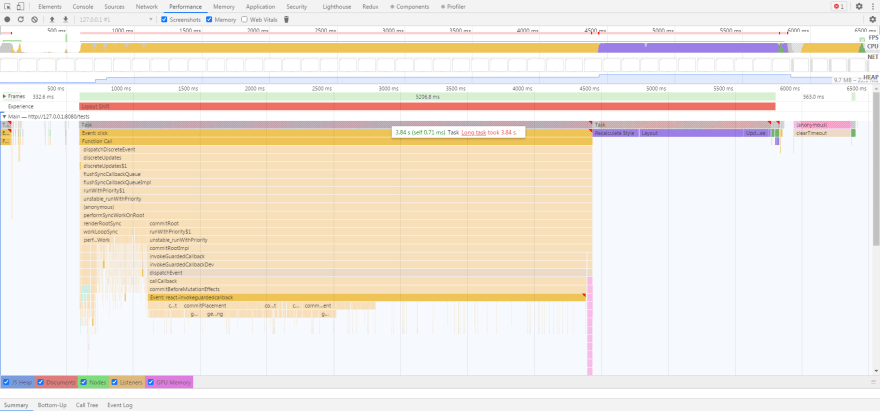Select the Layout Shift bar in Experience
This screenshot has width=880, height=411.
[x=427, y=106]
